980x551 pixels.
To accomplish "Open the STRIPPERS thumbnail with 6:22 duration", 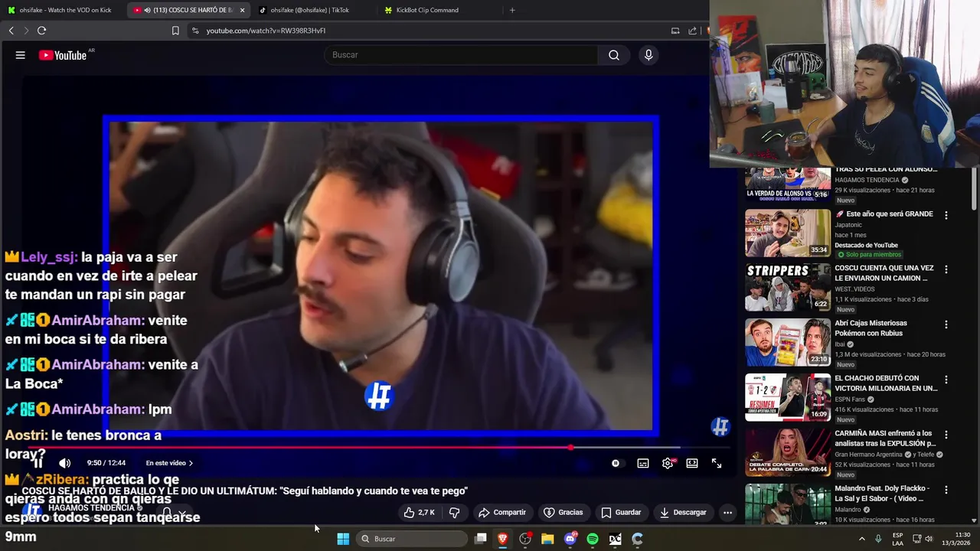I will click(788, 287).
